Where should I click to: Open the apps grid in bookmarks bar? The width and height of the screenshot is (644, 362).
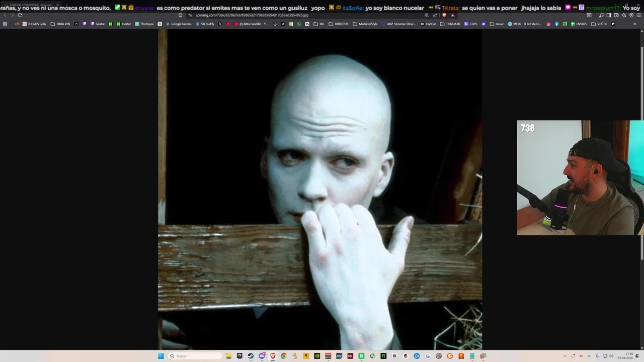point(5,24)
